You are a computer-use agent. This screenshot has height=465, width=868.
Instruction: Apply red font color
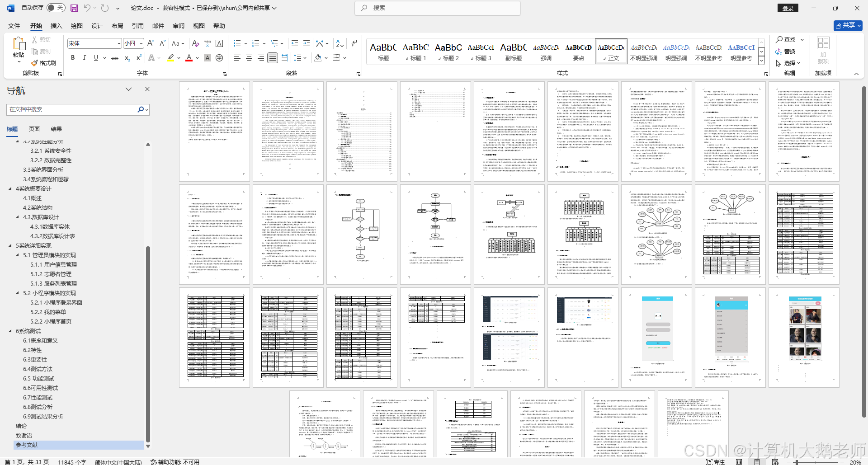point(189,58)
